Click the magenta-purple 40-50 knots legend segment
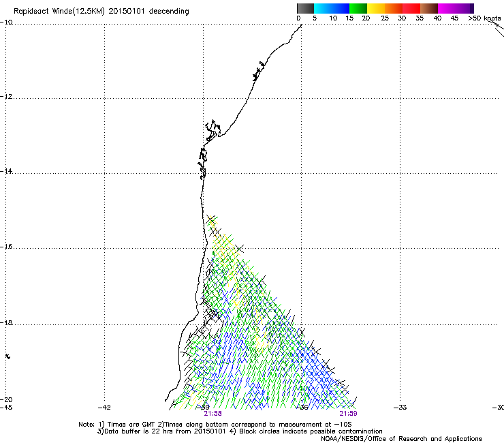 tap(456, 8)
